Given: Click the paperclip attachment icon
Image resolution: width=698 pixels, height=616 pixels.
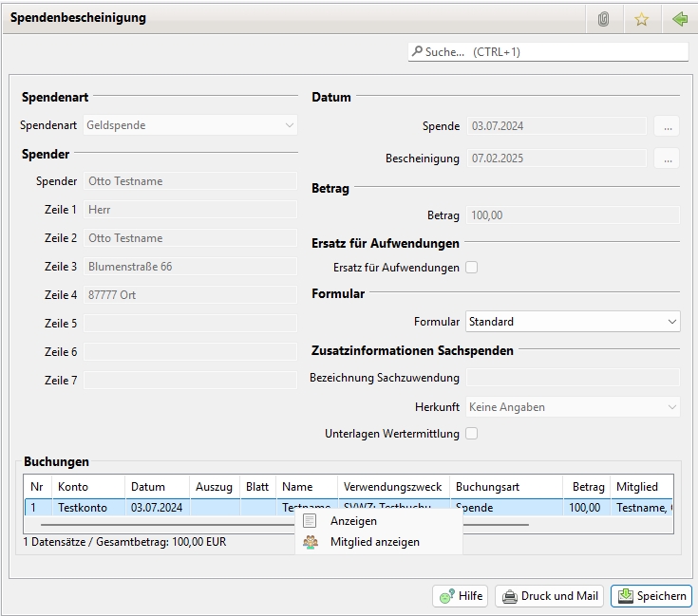Looking at the screenshot, I should [603, 19].
